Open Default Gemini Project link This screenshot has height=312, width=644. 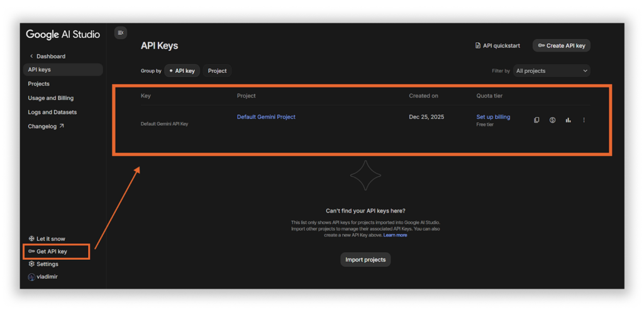click(x=266, y=117)
